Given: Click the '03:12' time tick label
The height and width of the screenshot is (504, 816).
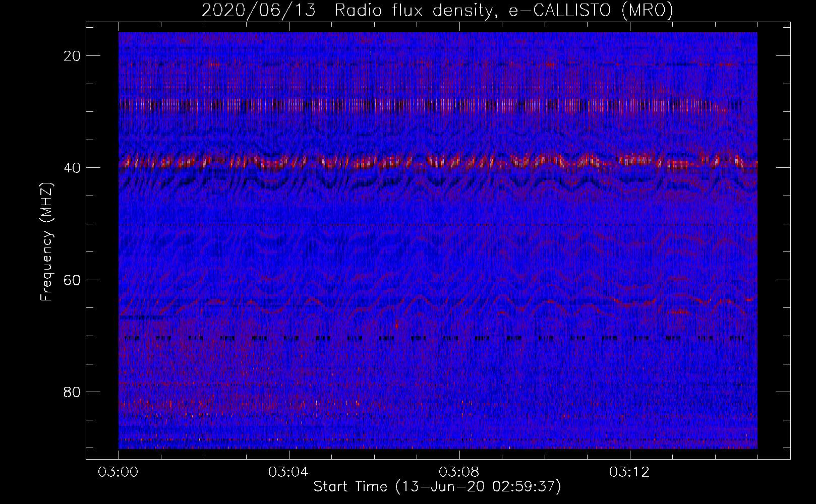Looking at the screenshot, I should tap(630, 472).
